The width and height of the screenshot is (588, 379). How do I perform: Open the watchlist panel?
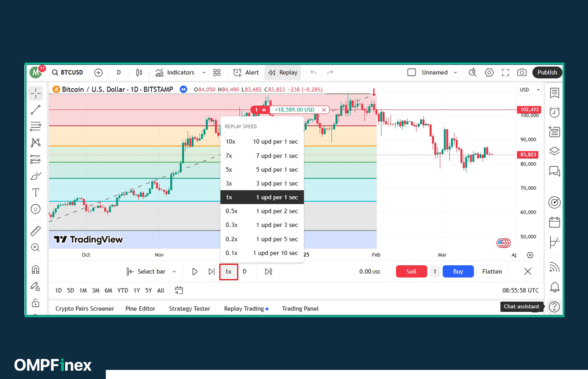555,93
